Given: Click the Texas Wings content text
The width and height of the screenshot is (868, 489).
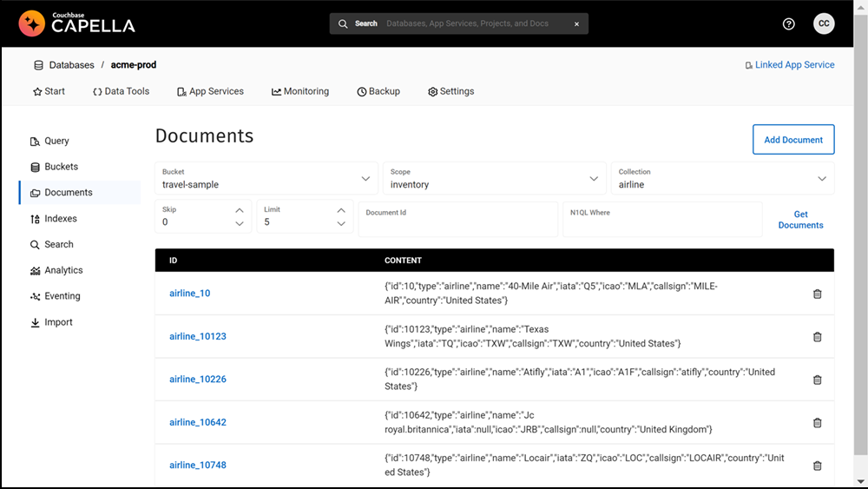Looking at the screenshot, I should [533, 337].
